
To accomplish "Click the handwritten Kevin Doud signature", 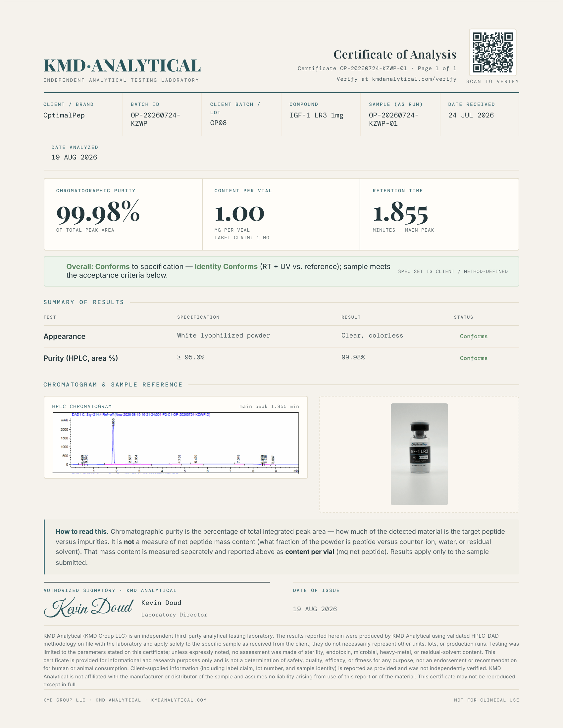I will (89, 607).
